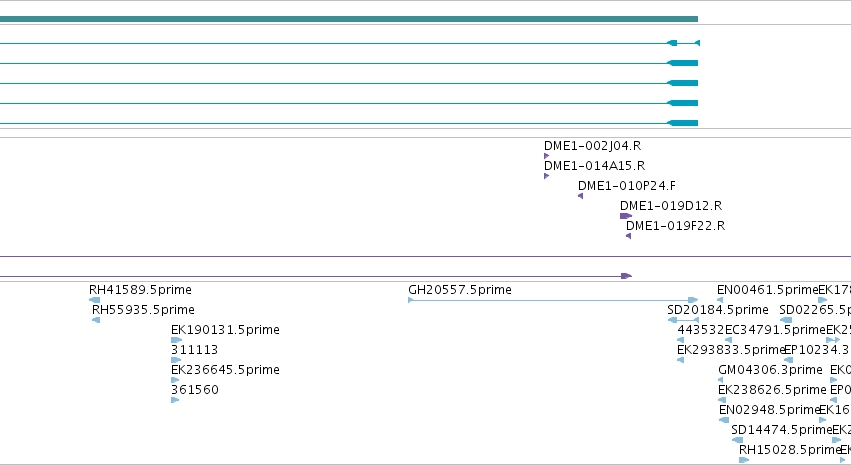Select the DME1-019F22.R label

click(x=675, y=226)
